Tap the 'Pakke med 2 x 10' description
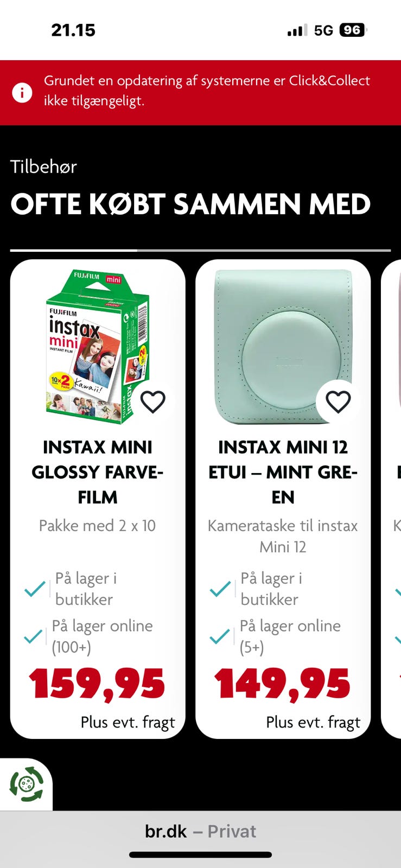The width and height of the screenshot is (401, 868). [x=97, y=526]
